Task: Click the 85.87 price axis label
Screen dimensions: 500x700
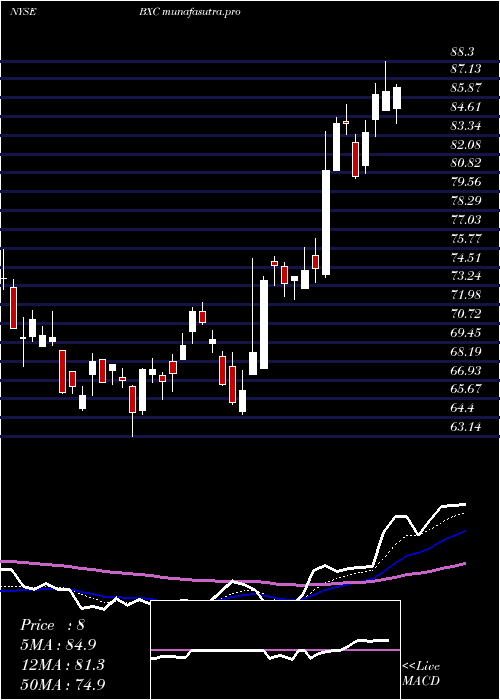Action: 467,88
